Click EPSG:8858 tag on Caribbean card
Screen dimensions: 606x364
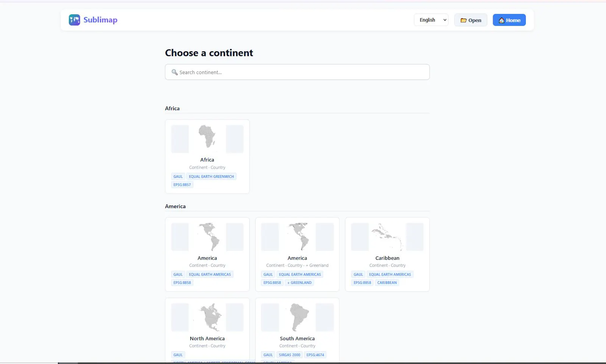[x=362, y=283]
